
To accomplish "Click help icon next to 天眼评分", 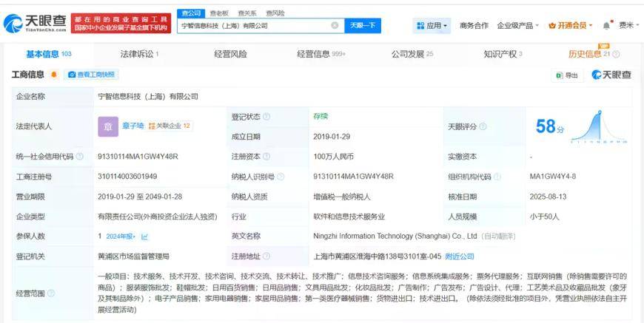I will coord(483,126).
